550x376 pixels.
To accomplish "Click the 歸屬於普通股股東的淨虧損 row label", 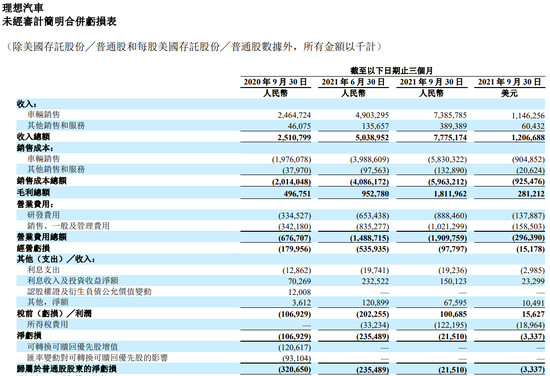I will (66, 369).
